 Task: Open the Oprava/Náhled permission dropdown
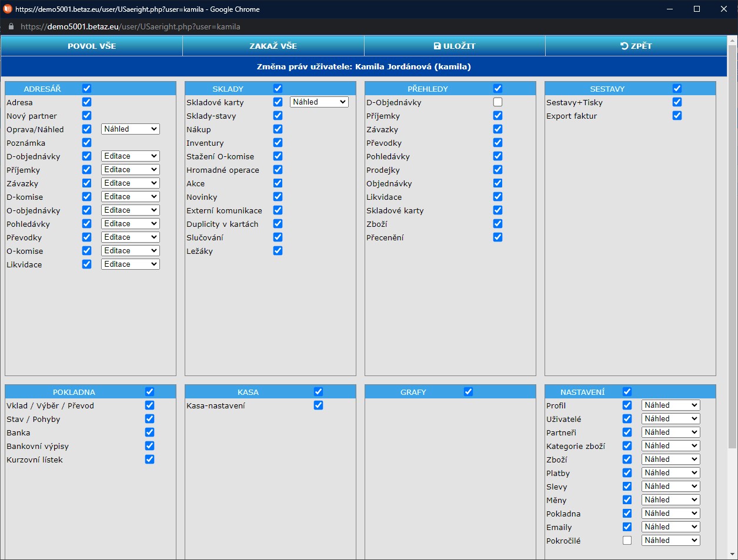tap(131, 129)
